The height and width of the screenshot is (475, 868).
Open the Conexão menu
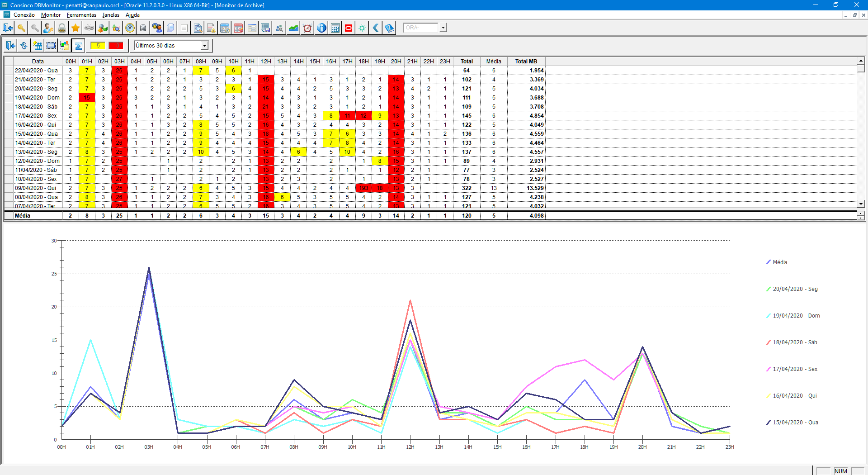[24, 15]
